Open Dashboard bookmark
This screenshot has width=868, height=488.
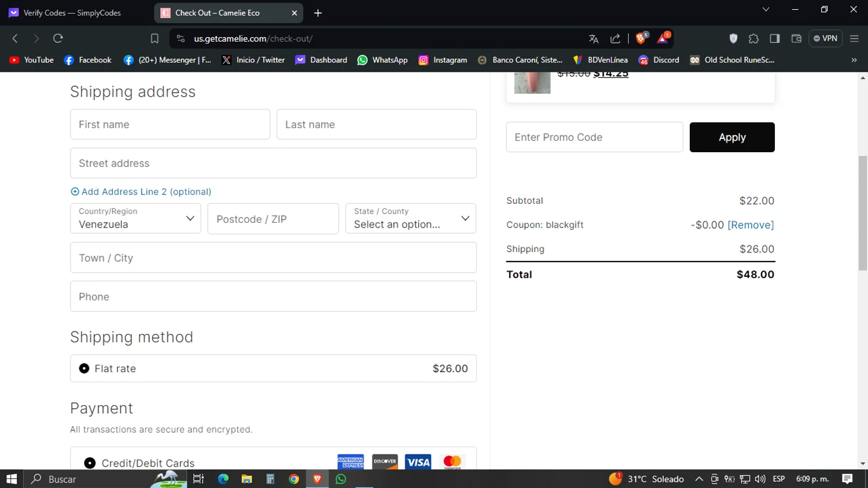[x=321, y=60]
